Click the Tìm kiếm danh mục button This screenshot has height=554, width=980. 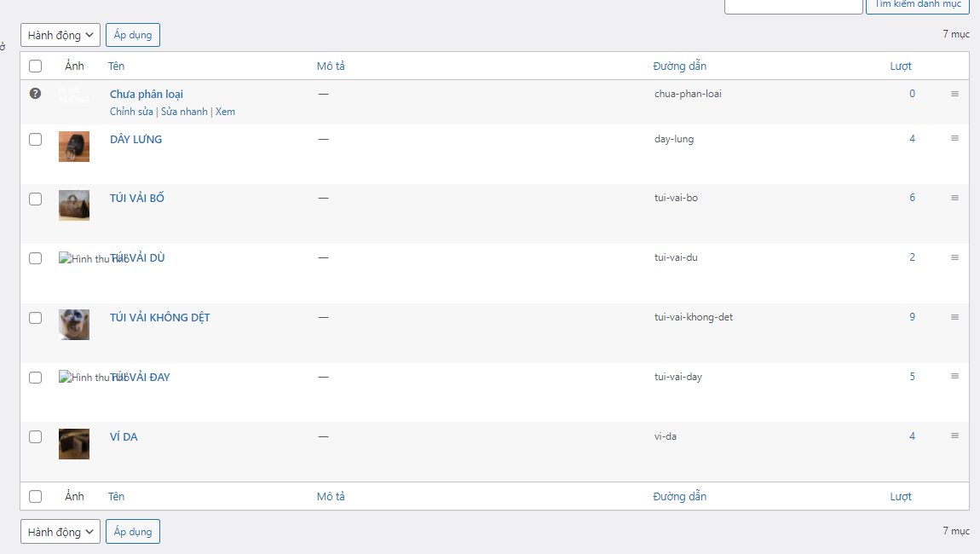[917, 4]
